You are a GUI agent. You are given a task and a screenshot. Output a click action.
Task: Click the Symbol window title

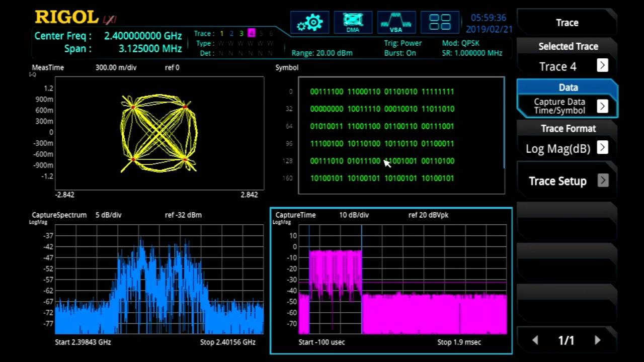tap(287, 67)
